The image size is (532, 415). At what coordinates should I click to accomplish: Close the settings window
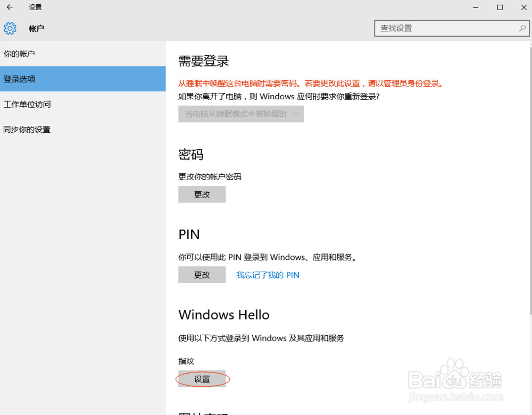pos(523,7)
